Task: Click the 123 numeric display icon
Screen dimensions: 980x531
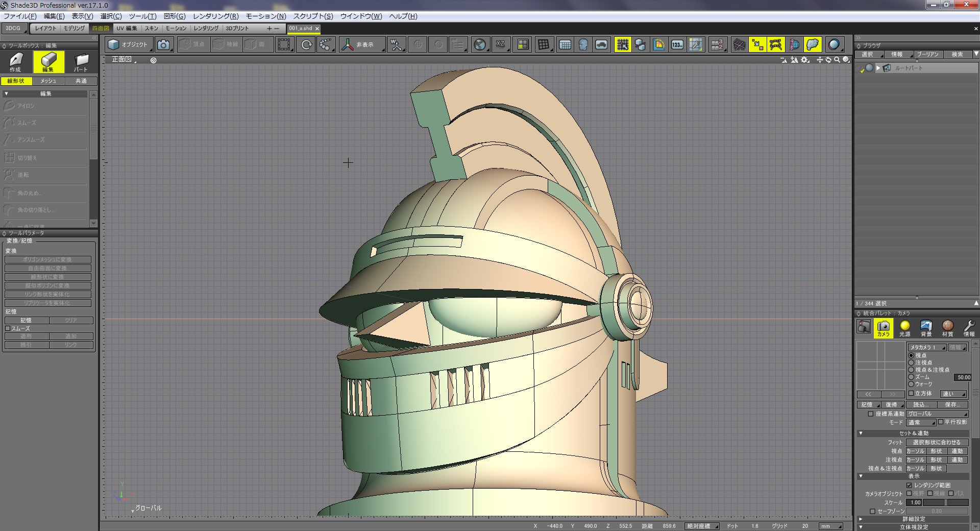Action: click(677, 45)
